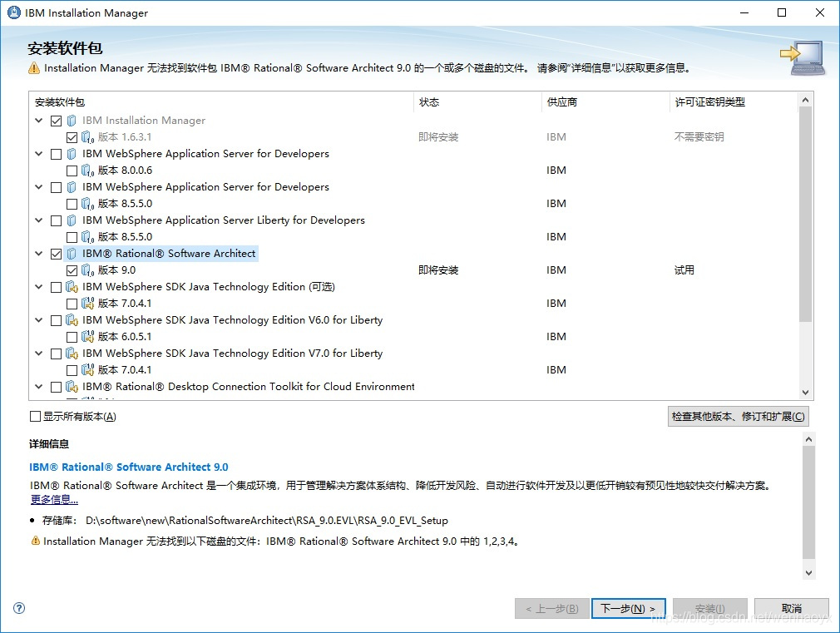Image resolution: width=840 pixels, height=633 pixels.
Task: Click 即将安装 status for version 9.0
Action: click(438, 270)
